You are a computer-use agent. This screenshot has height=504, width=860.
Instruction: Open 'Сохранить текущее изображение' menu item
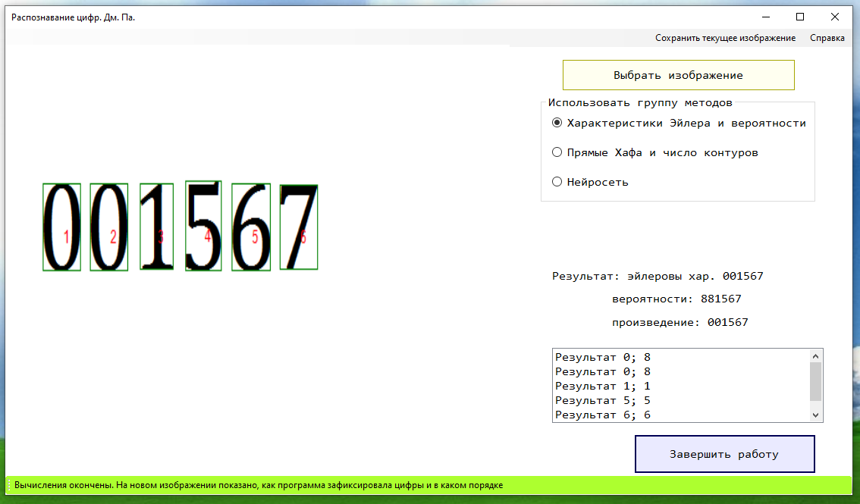tap(725, 38)
